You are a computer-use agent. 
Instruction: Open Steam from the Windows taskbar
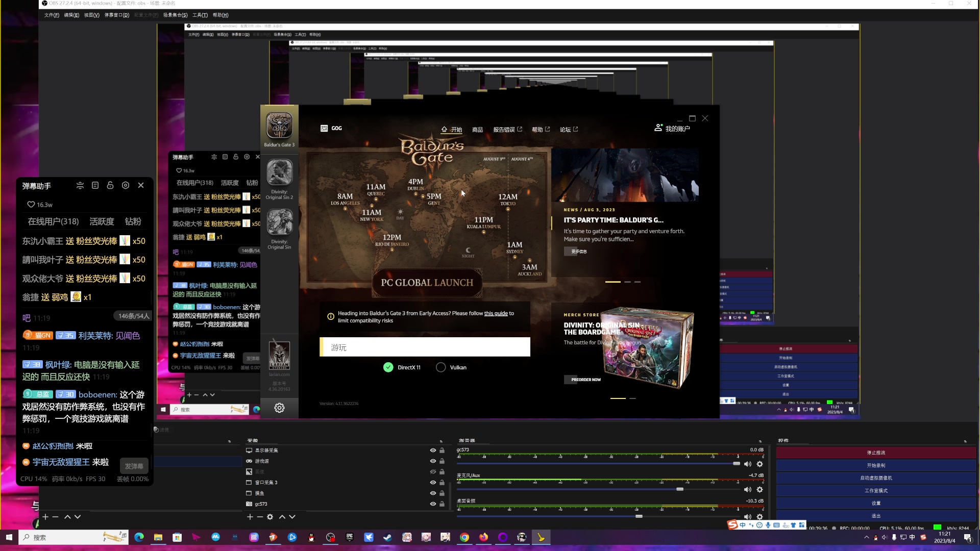(x=388, y=537)
